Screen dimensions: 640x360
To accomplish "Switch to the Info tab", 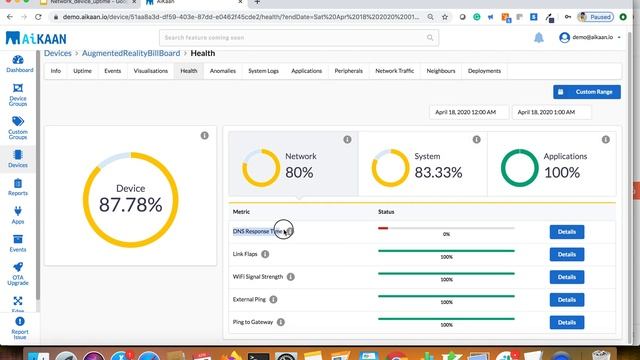I will click(56, 71).
